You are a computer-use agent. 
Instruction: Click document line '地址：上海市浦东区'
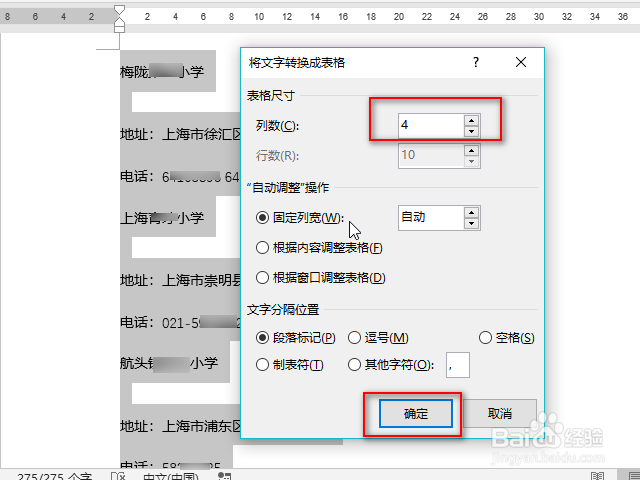tap(180, 426)
